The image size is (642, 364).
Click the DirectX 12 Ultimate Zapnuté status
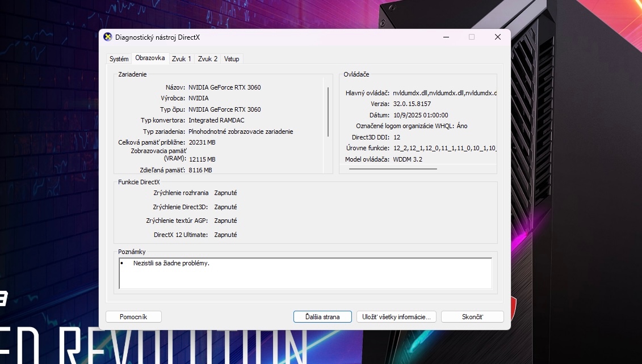tap(225, 235)
